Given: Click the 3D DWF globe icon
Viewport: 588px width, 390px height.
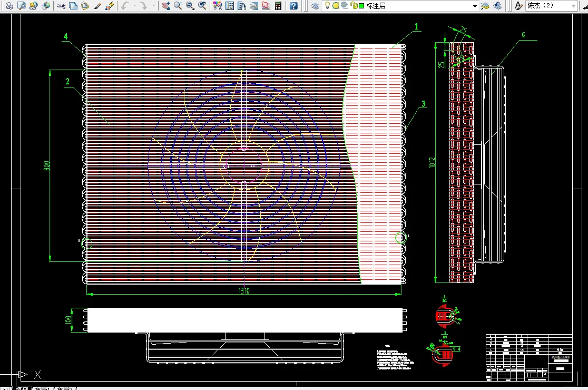Looking at the screenshot, I should [46, 6].
